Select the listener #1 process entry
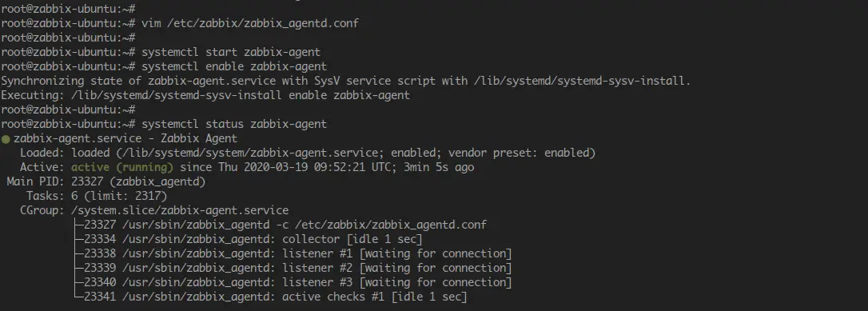 click(x=293, y=253)
